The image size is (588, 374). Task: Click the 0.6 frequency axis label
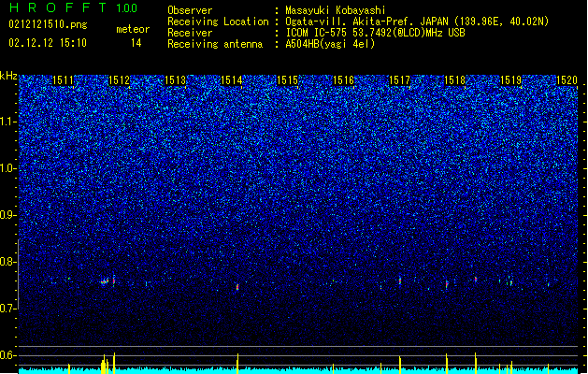point(8,355)
